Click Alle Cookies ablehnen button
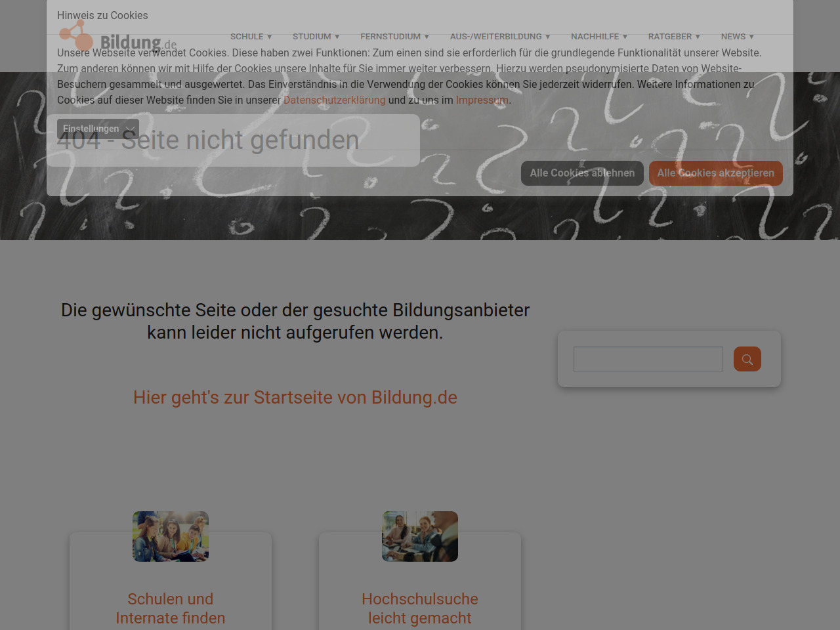This screenshot has height=630, width=840. [x=582, y=173]
